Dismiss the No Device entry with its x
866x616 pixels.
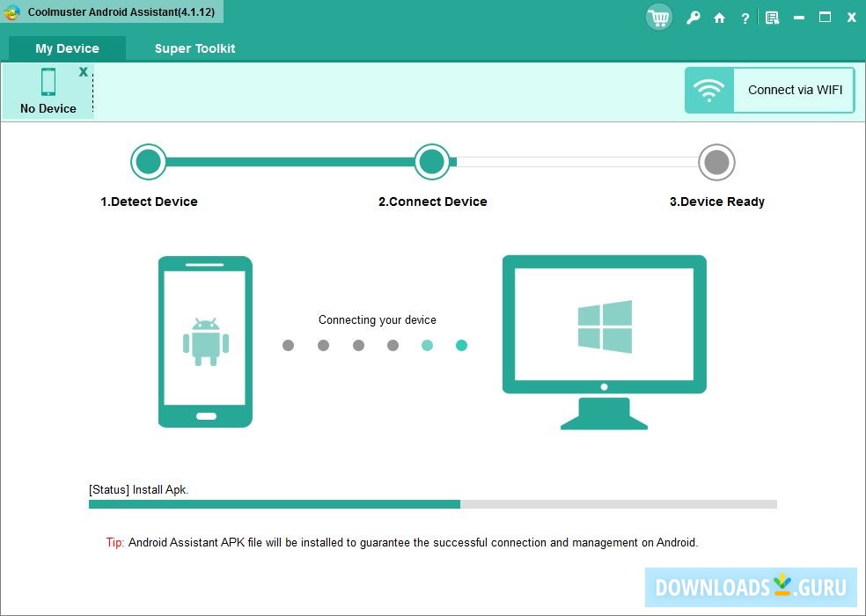point(84,71)
